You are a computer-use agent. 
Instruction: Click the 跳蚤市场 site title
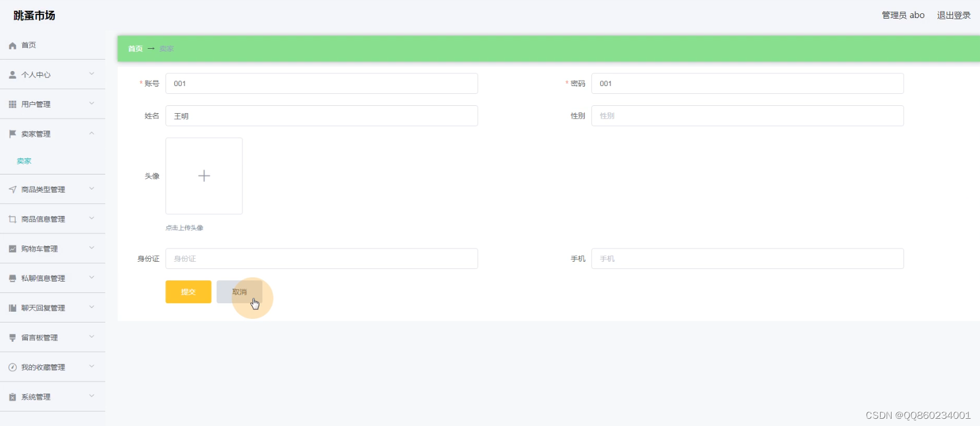click(x=34, y=16)
